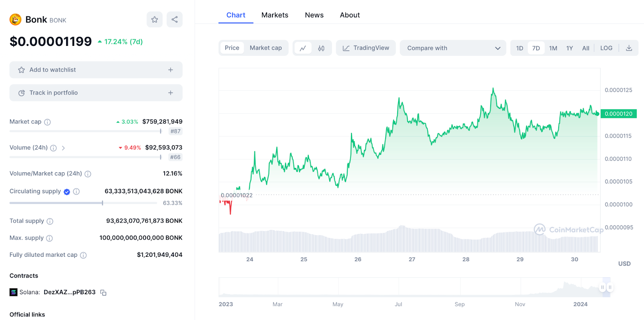Image resolution: width=644 pixels, height=320 pixels.
Task: Click the $0.00001199 price text
Action: coord(51,41)
